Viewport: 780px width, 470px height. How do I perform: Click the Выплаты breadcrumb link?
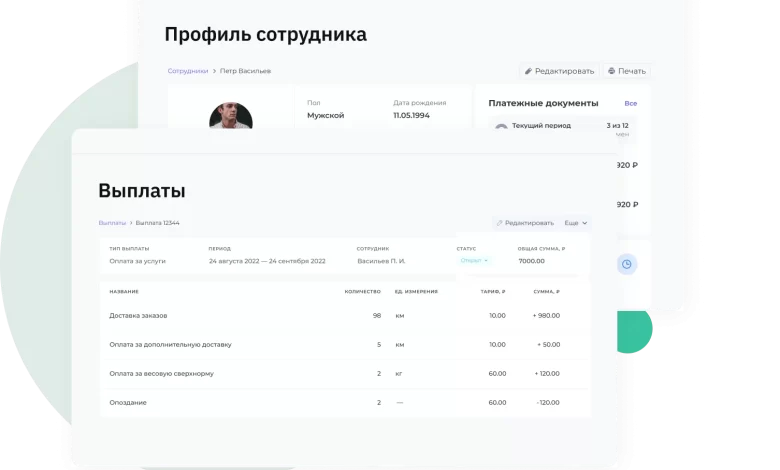coord(112,223)
